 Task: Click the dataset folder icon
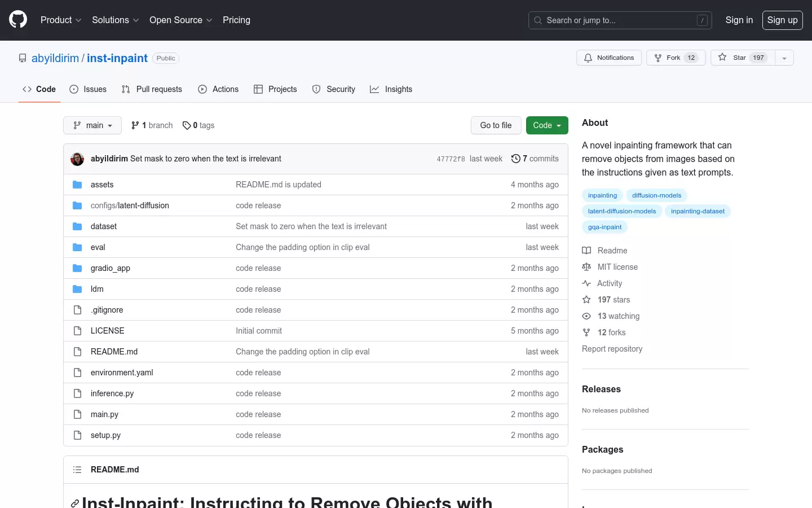coord(77,226)
